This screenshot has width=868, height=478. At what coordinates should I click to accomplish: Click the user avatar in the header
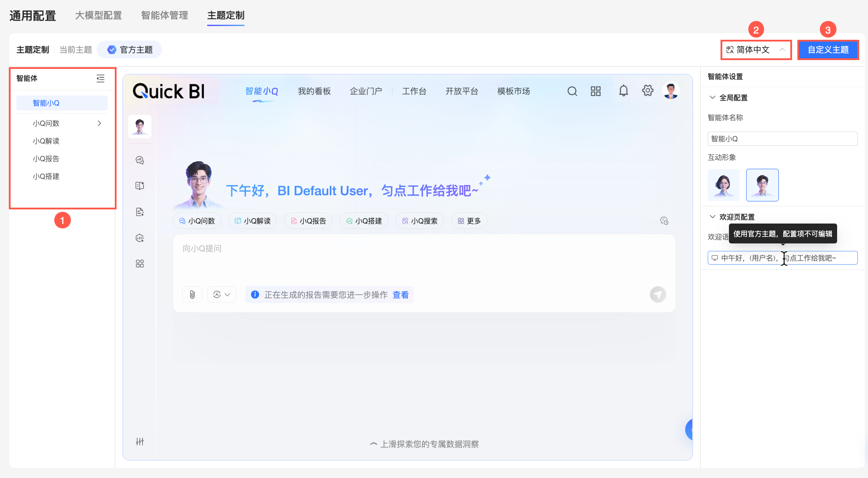pos(671,91)
